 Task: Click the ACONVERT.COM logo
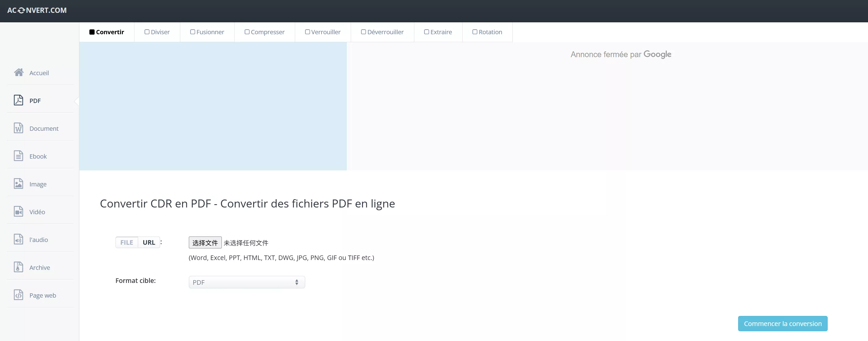point(37,10)
